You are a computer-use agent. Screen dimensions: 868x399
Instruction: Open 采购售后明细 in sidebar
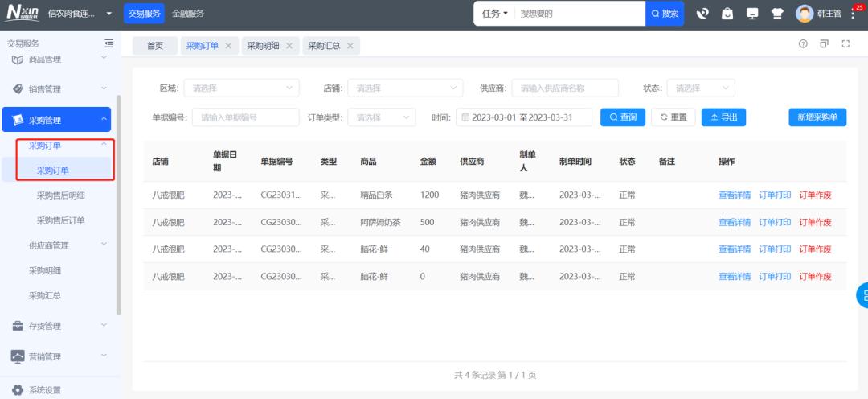click(x=60, y=195)
